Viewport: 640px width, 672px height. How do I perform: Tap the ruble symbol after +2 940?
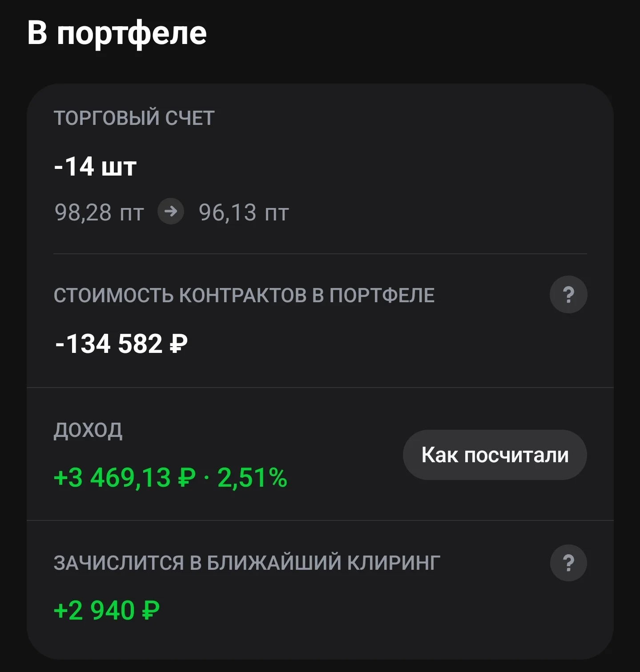[x=150, y=610]
